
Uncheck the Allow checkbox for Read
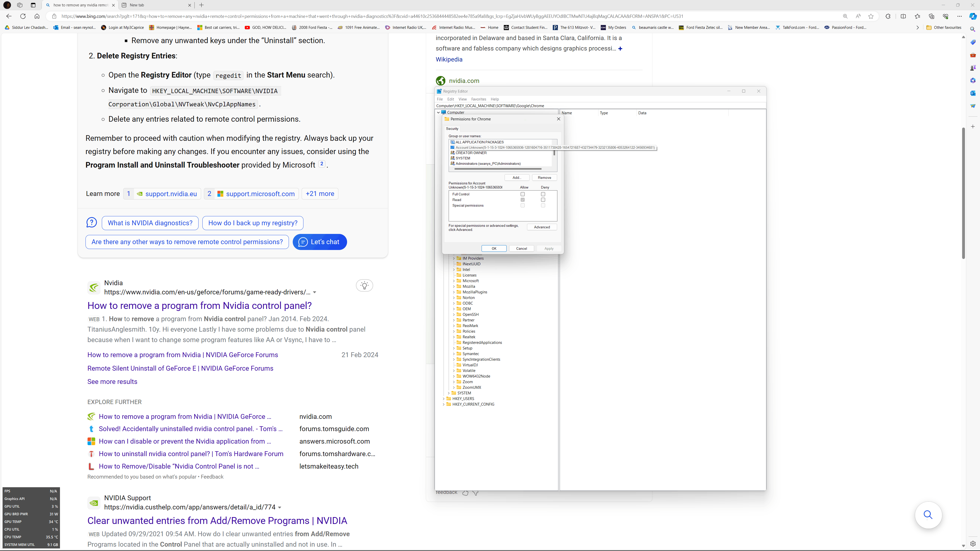click(523, 200)
